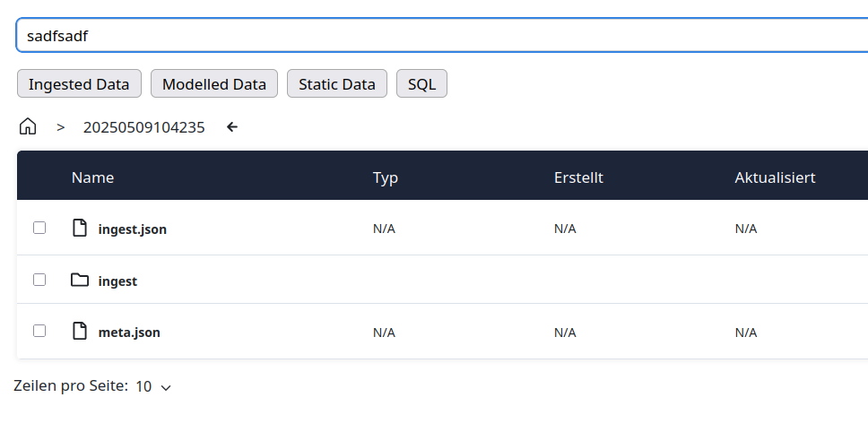Sort by the Aktualisiert column header

click(x=775, y=177)
